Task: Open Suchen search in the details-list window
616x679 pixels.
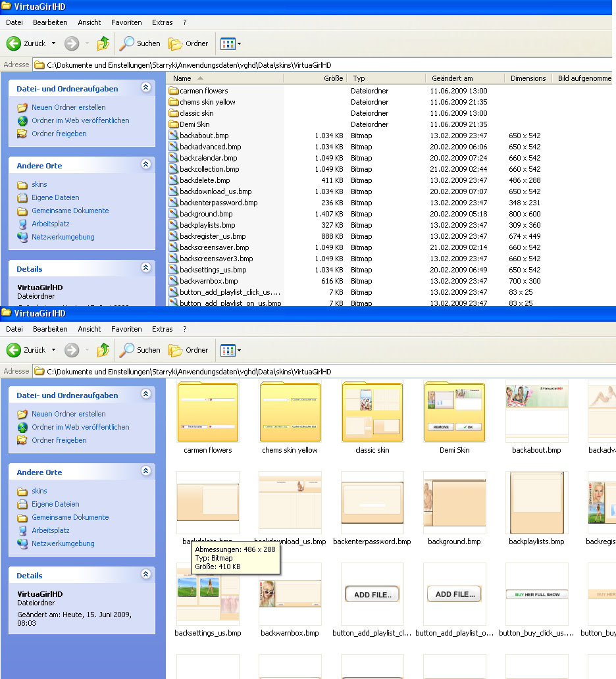Action: (x=140, y=43)
